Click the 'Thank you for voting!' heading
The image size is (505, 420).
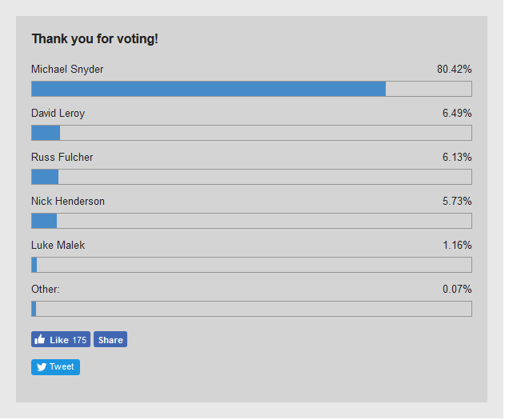(x=95, y=39)
